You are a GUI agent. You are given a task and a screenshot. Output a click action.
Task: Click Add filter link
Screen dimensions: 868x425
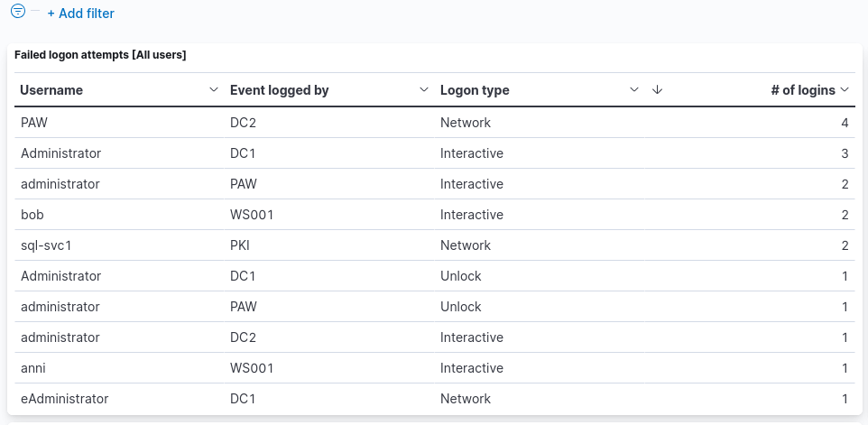point(80,14)
